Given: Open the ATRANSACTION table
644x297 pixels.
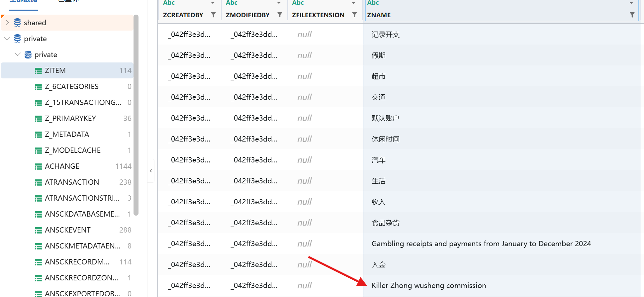Looking at the screenshot, I should tap(67, 182).
